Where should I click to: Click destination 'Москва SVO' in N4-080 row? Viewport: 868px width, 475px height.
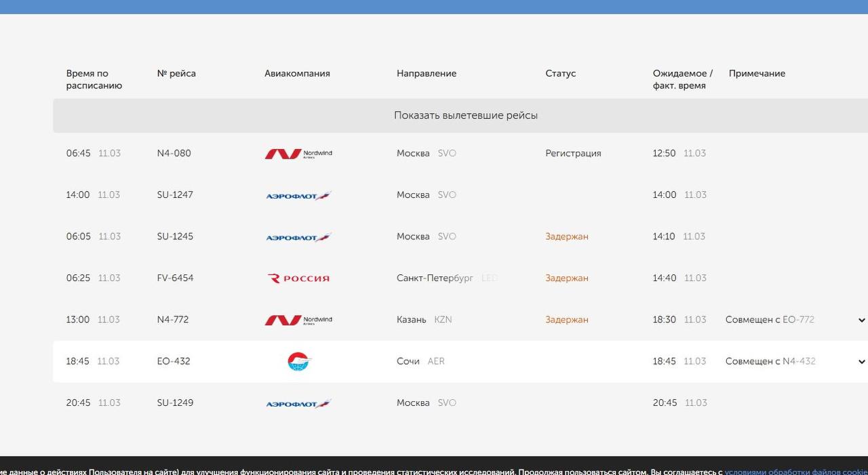[x=427, y=153]
